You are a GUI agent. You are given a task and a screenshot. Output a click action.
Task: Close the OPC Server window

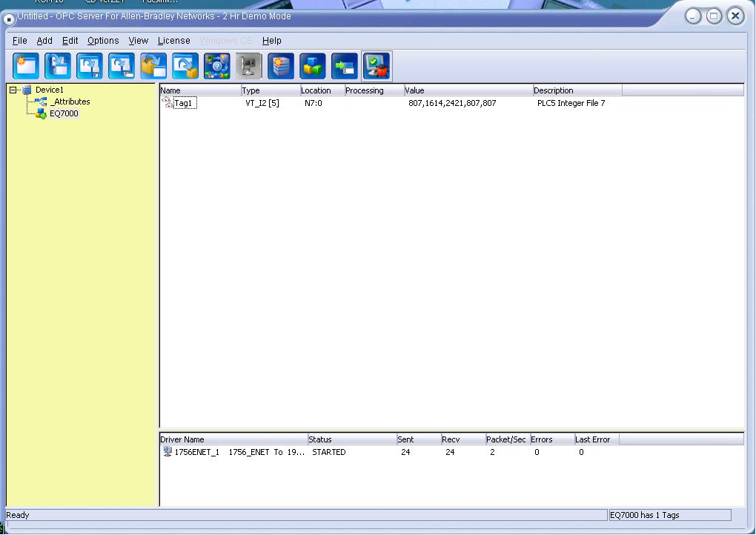click(736, 16)
